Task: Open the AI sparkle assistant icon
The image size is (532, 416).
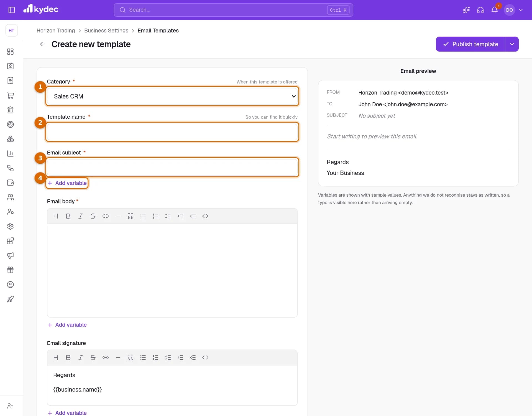Action: coord(466,10)
